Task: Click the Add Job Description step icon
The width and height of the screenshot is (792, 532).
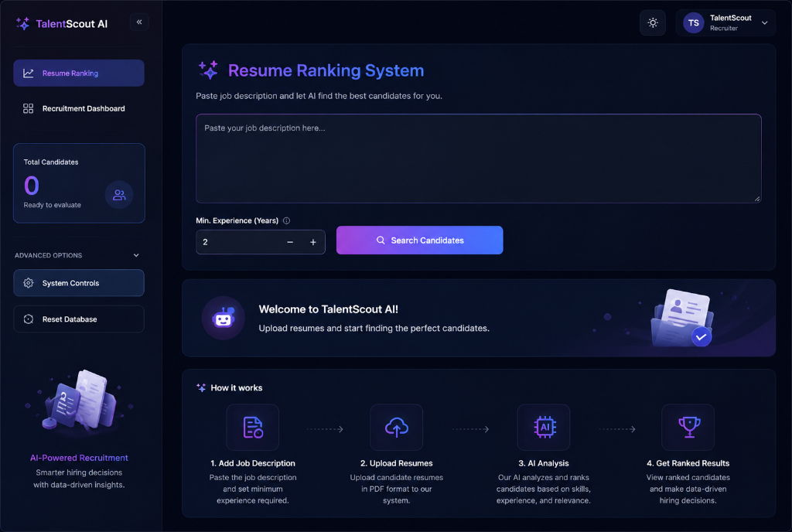Action: pyautogui.click(x=253, y=427)
